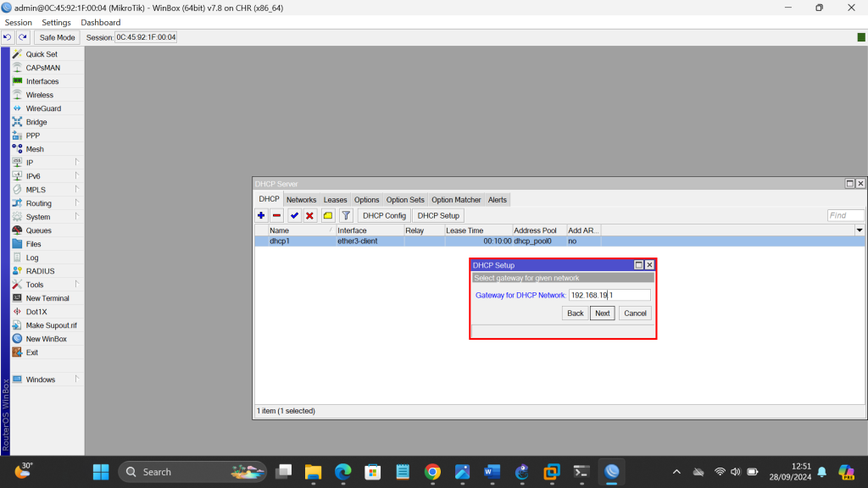Image resolution: width=868 pixels, height=488 pixels.
Task: Open WireGuard from the sidebar
Action: coord(42,108)
